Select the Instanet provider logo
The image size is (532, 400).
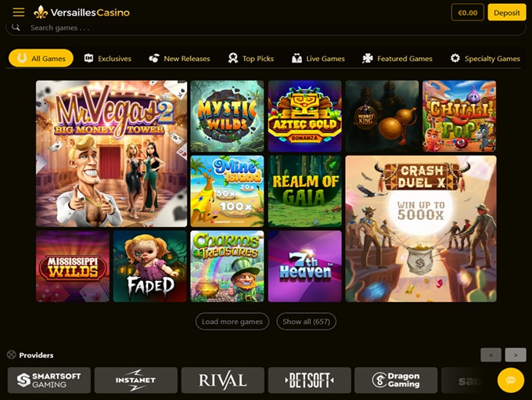[135, 380]
